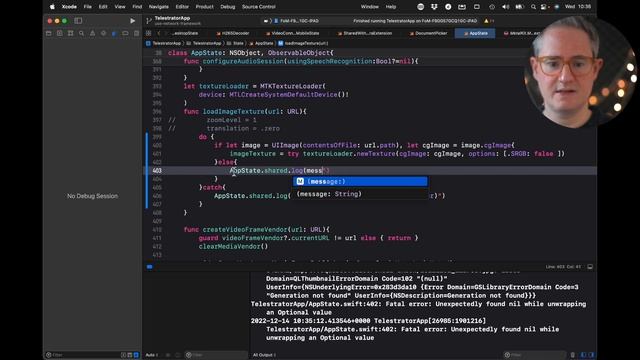Toggle the variables view pane button
The height and width of the screenshot is (360, 640).
(583, 355)
